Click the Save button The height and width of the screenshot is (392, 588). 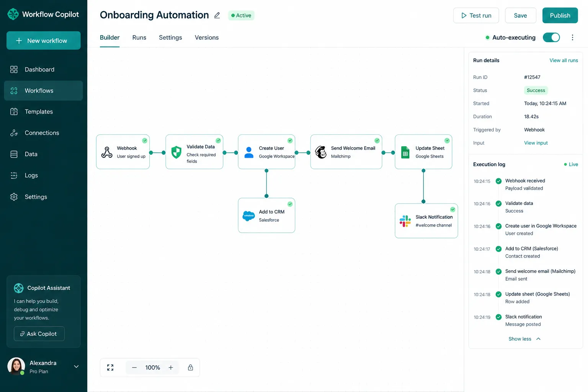click(520, 15)
